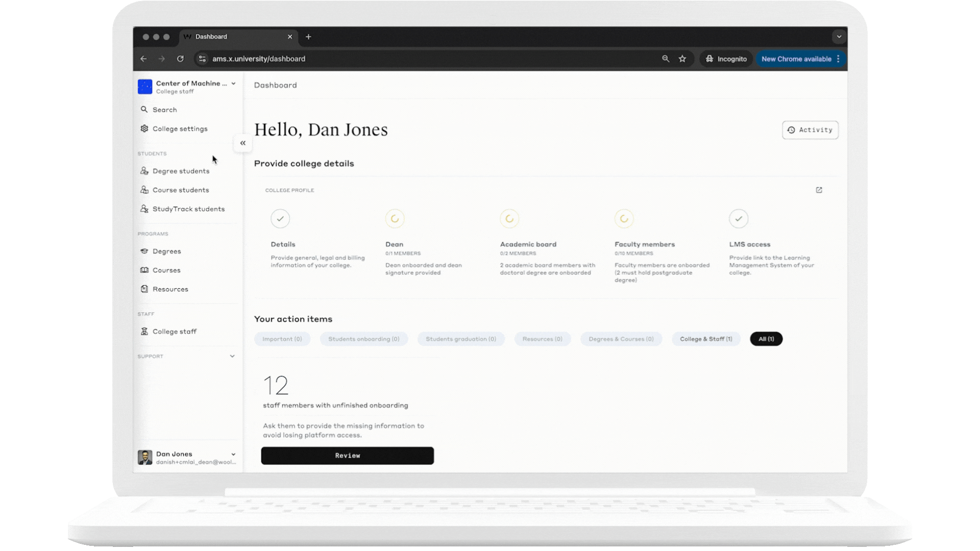
Task: Filter action items by Important (0)
Action: coord(282,339)
